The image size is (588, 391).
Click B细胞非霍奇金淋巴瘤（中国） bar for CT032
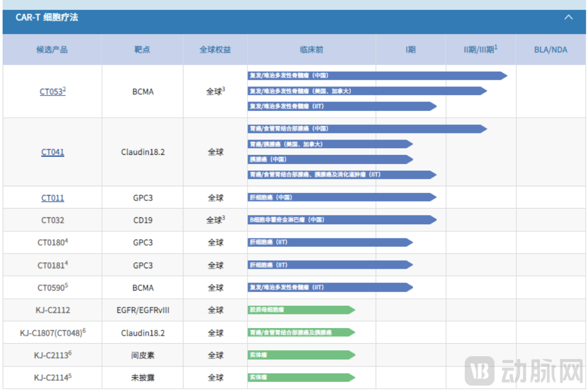point(342,220)
